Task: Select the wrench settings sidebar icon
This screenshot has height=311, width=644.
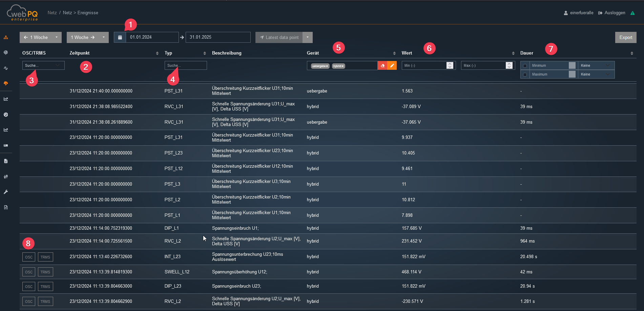Action: tap(6, 192)
